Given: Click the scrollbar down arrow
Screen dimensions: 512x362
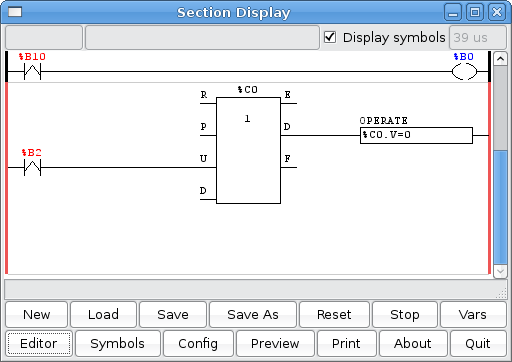Looking at the screenshot, I should tap(500, 271).
